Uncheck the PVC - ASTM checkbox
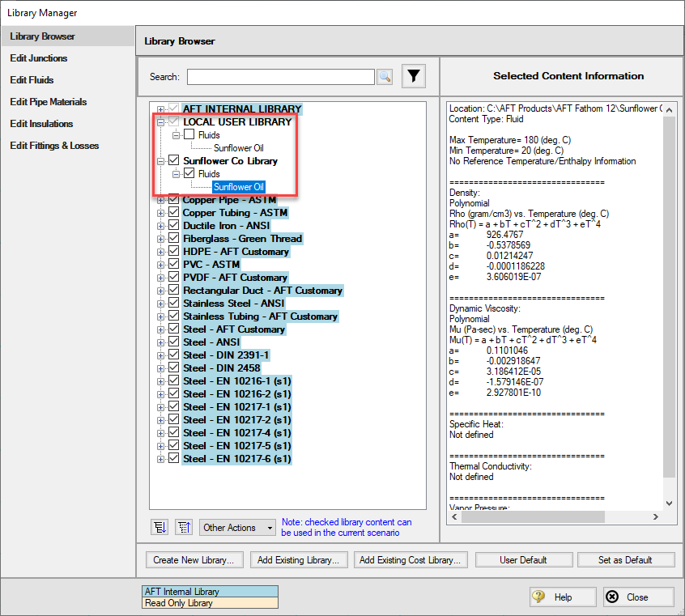Viewport: 685px width, 616px height. click(174, 264)
